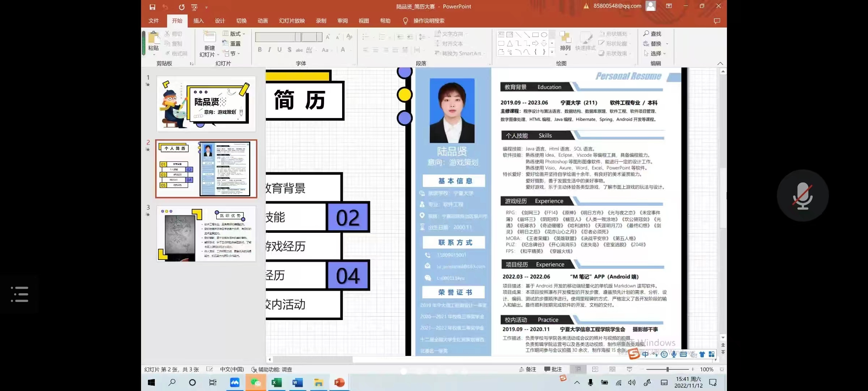868x391 pixels.
Task: Click the Paste (粘贴) clipboard icon
Action: pyautogui.click(x=153, y=37)
